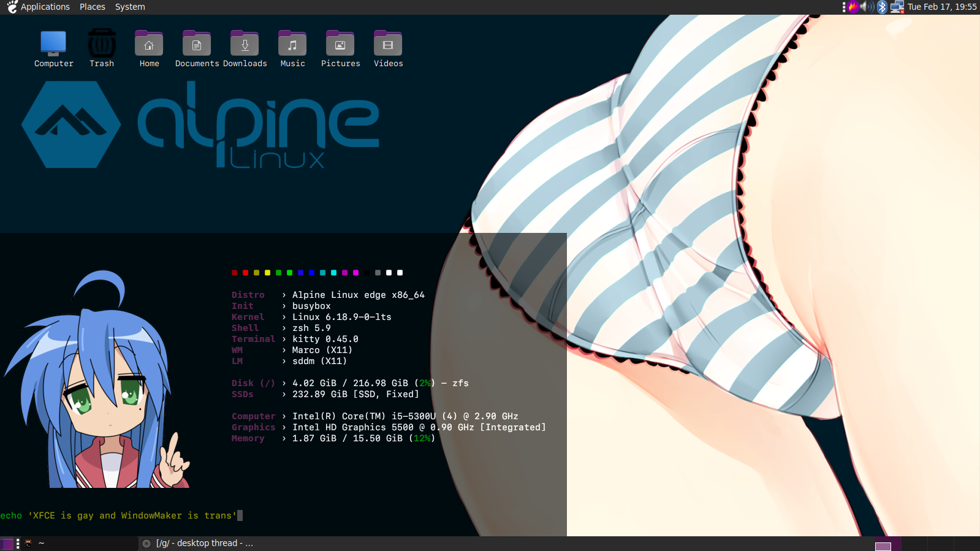Click the 'Alpine Linux edge x86_64' distro line

[x=359, y=295]
